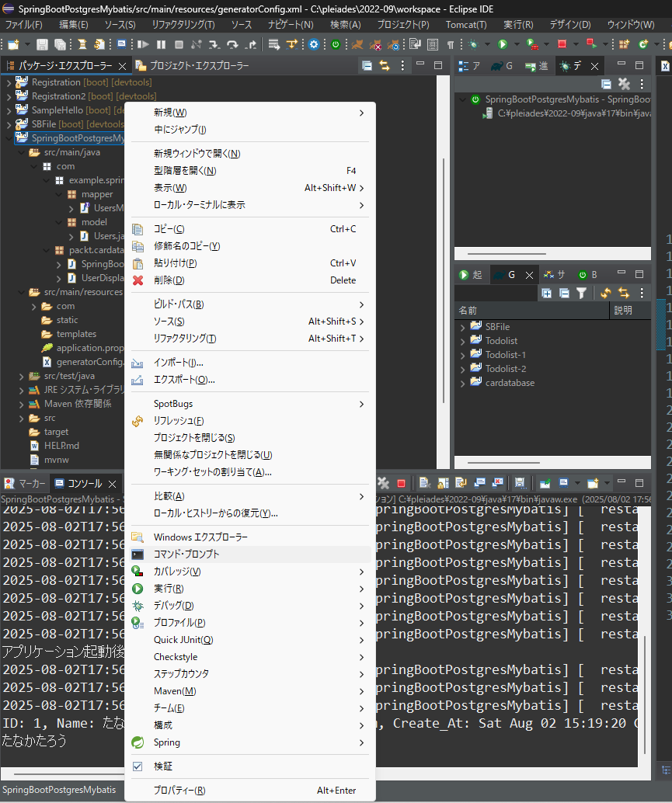Expand the Todolist-1 node in the right panel

[463, 354]
